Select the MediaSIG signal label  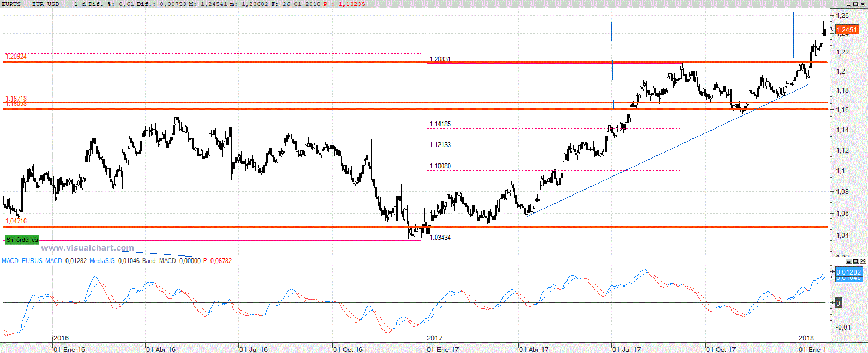pos(103,261)
